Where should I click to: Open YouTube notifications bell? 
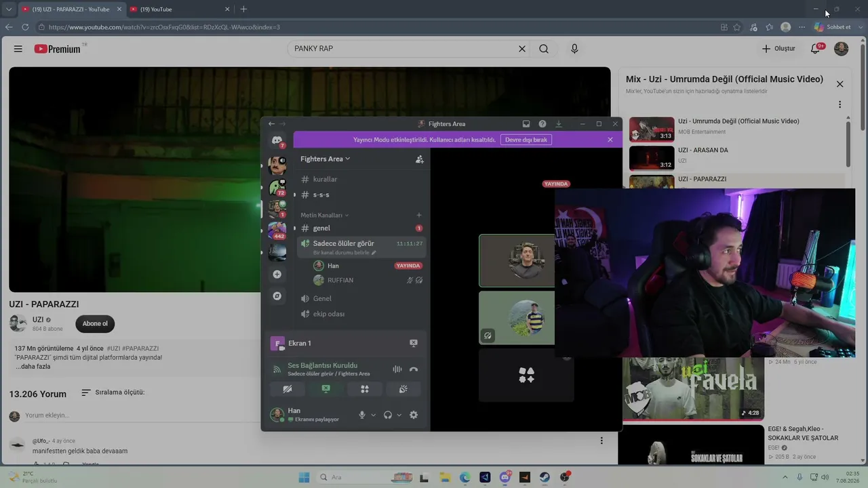(x=816, y=49)
